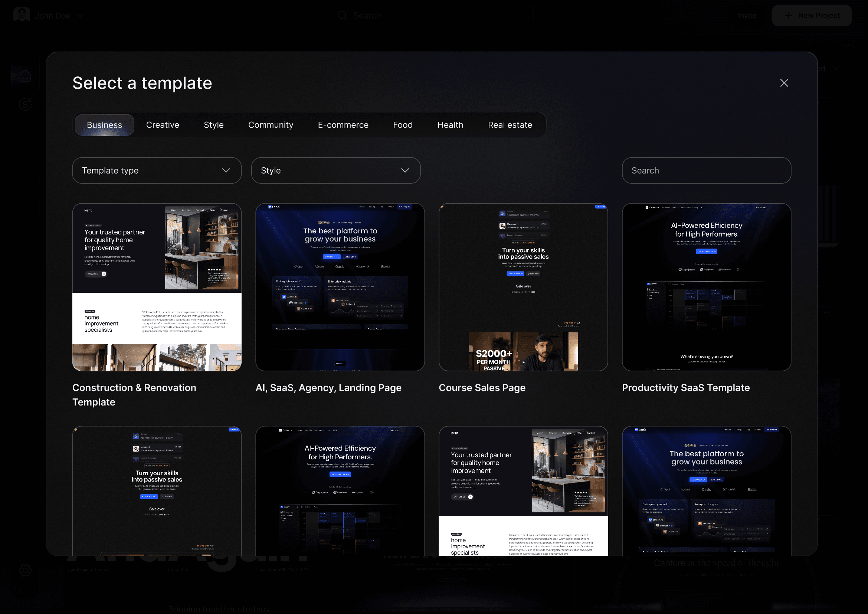Select the Real estate tab
This screenshot has width=868, height=614.
click(510, 125)
